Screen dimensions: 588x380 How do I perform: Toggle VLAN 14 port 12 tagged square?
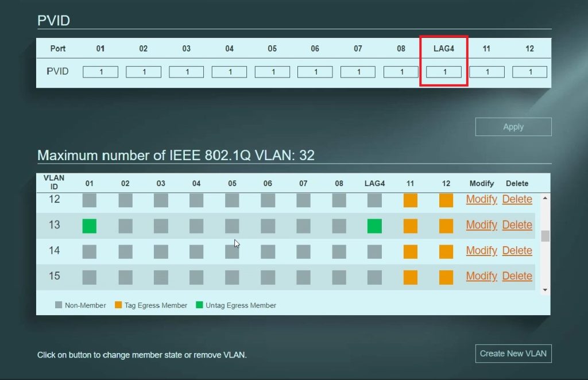[446, 252]
